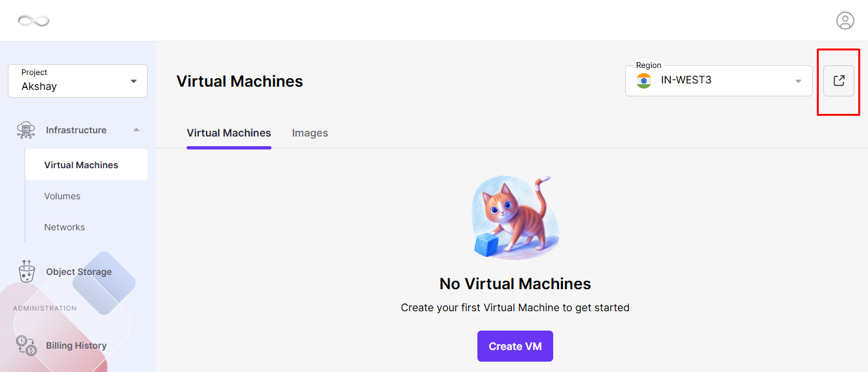Select the Virtual Machines tab
Screen dimensions: 868x372
229,133
